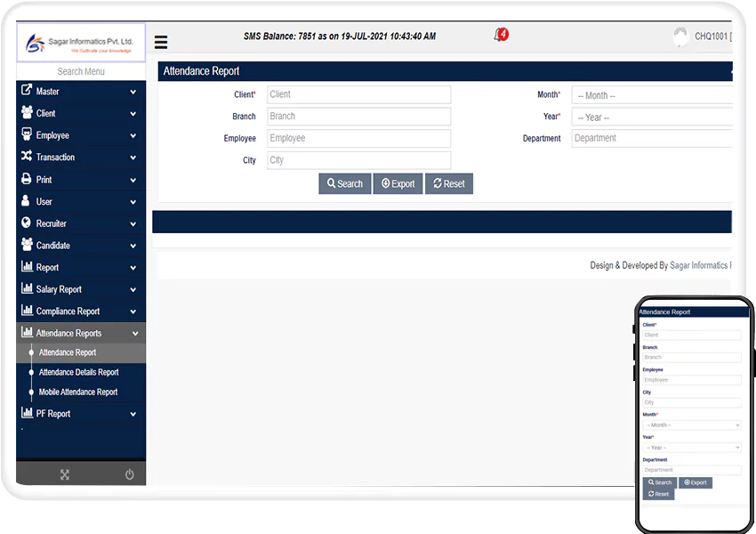
Task: Click the PF Report chart icon
Action: point(27,412)
